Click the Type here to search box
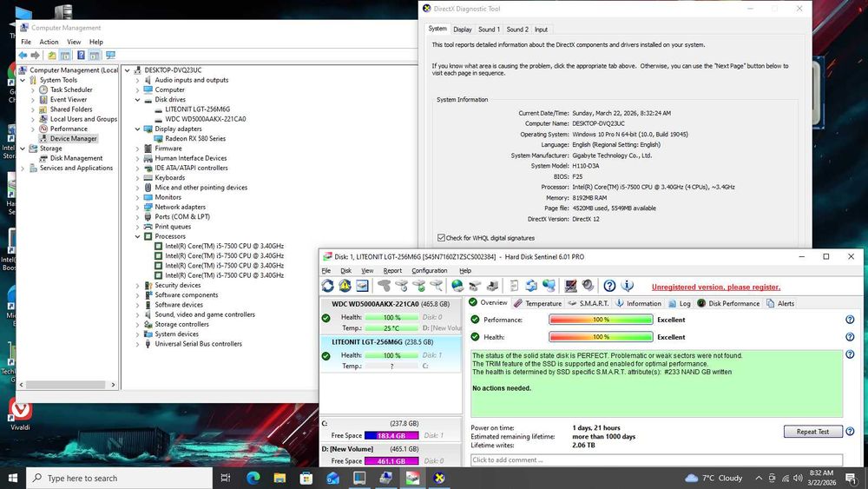 point(119,478)
